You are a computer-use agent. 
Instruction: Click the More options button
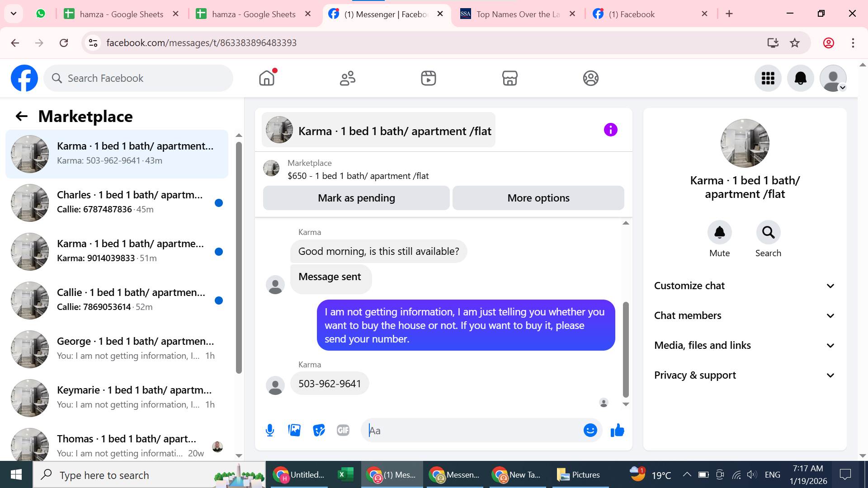point(538,198)
